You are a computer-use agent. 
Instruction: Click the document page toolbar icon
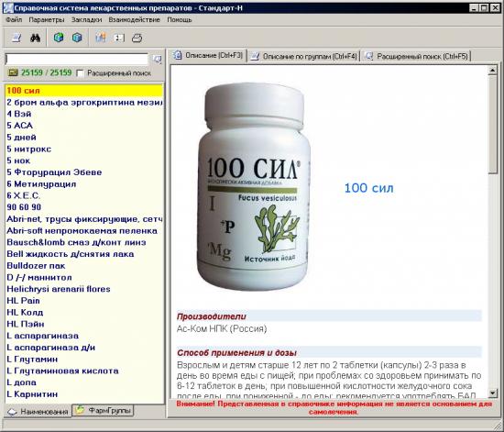[x=16, y=38]
